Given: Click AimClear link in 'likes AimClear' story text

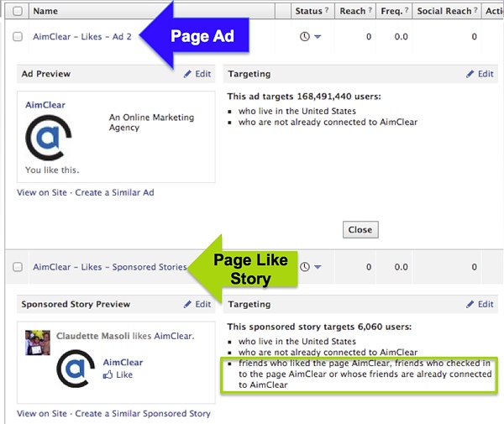Looking at the screenshot, I should click(x=174, y=336).
